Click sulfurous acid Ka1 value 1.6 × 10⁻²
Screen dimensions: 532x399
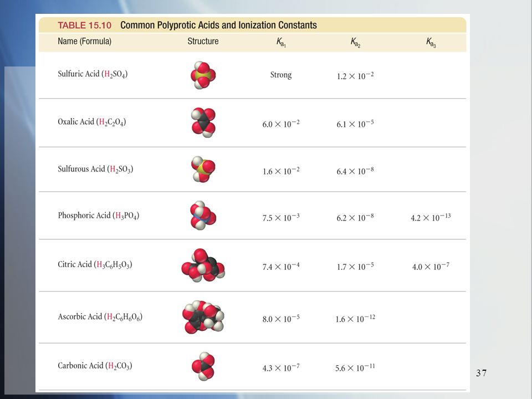click(281, 171)
